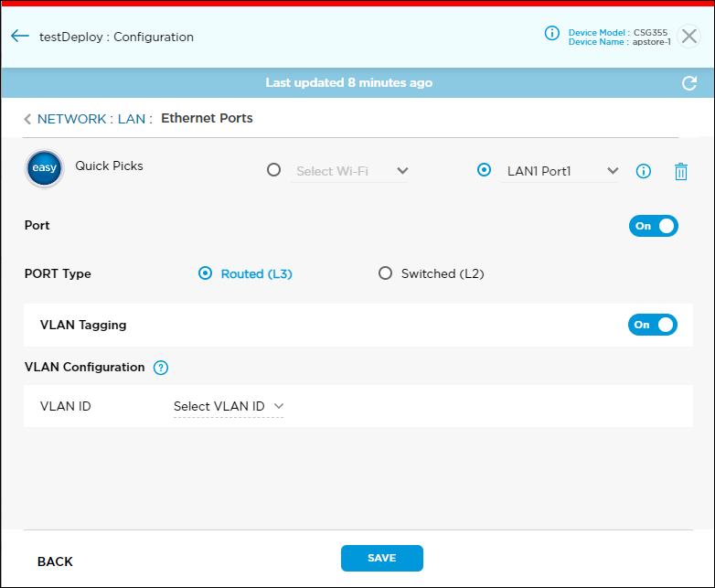Select the LAN1 Port1 radio button
Screen dimensions: 715x588
point(485,170)
